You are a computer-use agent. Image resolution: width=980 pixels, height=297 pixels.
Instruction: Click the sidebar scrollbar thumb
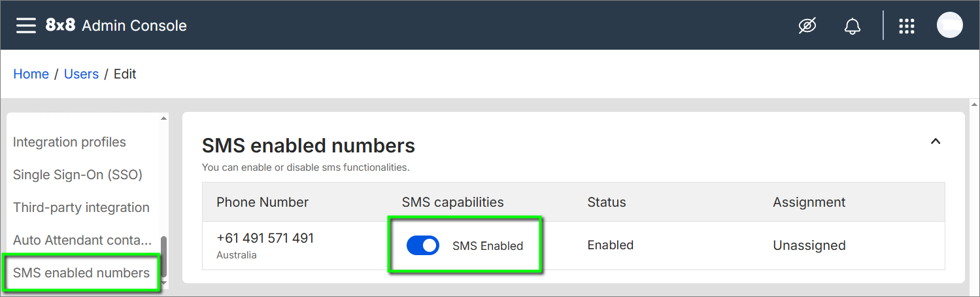(163, 256)
